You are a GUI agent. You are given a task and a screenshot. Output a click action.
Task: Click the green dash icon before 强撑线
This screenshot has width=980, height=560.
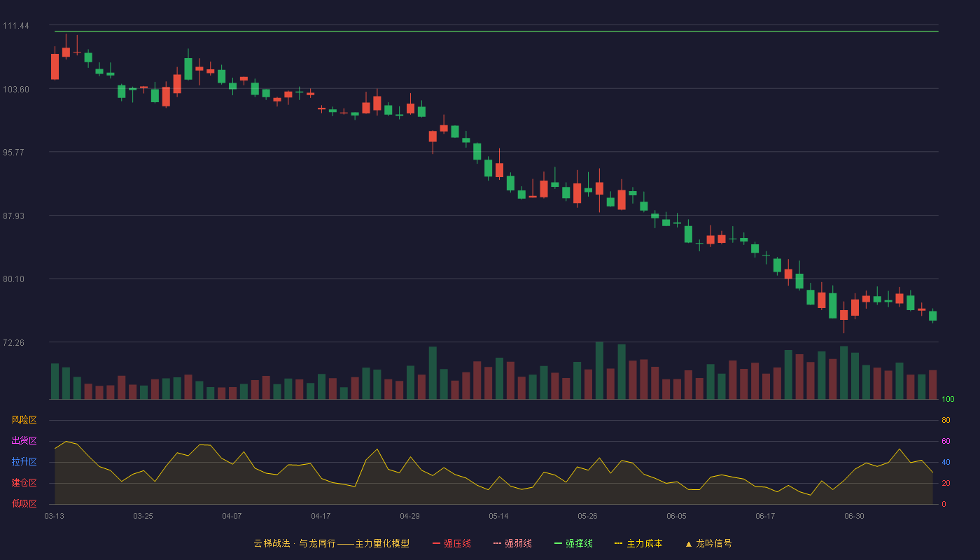[559, 543]
